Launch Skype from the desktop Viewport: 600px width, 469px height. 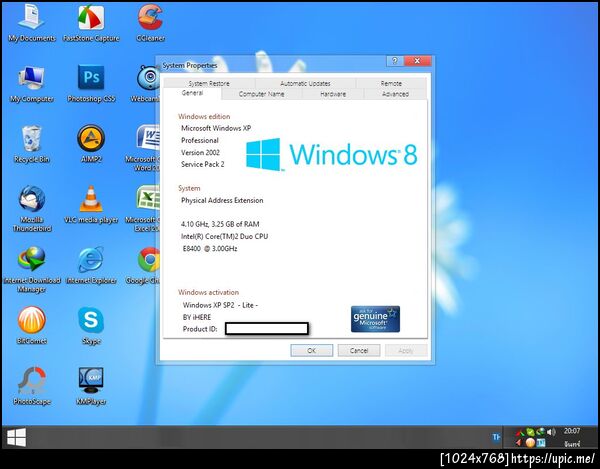(x=91, y=326)
